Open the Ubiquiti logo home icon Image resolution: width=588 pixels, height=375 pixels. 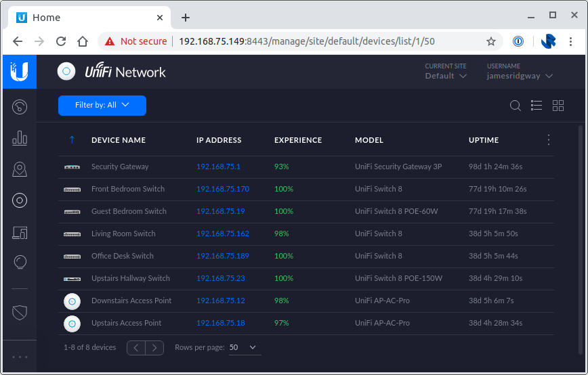point(20,72)
